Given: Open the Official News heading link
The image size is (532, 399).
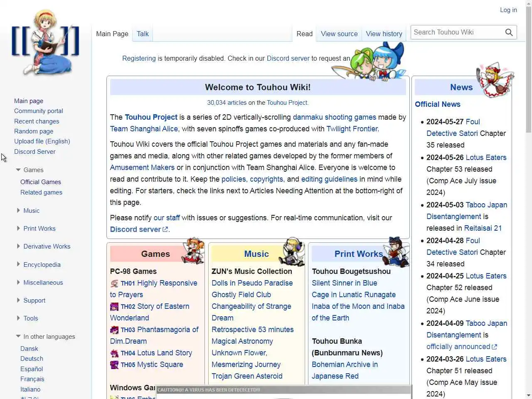Looking at the screenshot, I should 438,104.
